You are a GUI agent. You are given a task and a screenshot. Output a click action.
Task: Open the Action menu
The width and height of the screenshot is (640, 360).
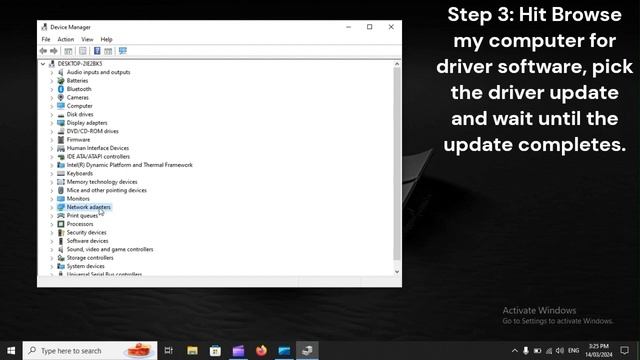coord(66,39)
